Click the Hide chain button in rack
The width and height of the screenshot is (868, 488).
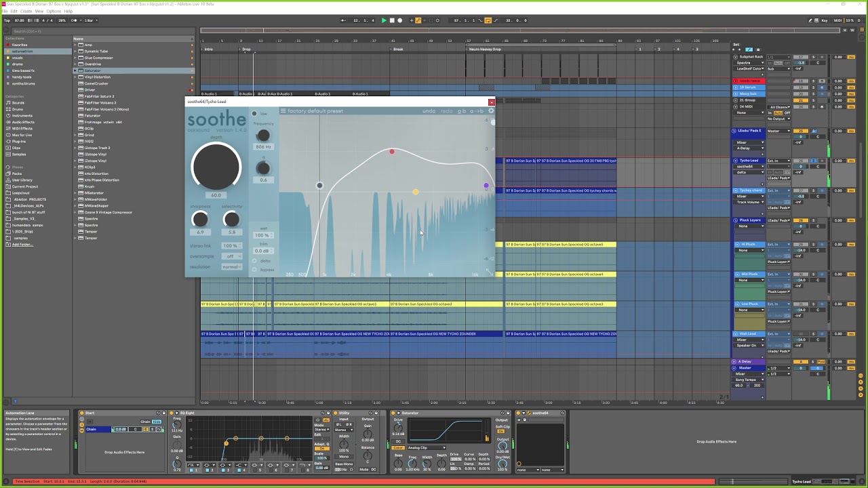click(157, 422)
